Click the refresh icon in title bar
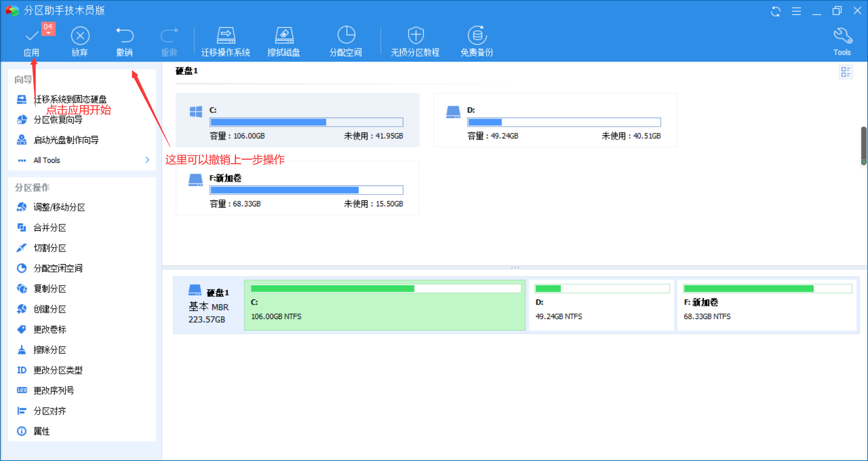This screenshot has height=461, width=868. point(776,11)
